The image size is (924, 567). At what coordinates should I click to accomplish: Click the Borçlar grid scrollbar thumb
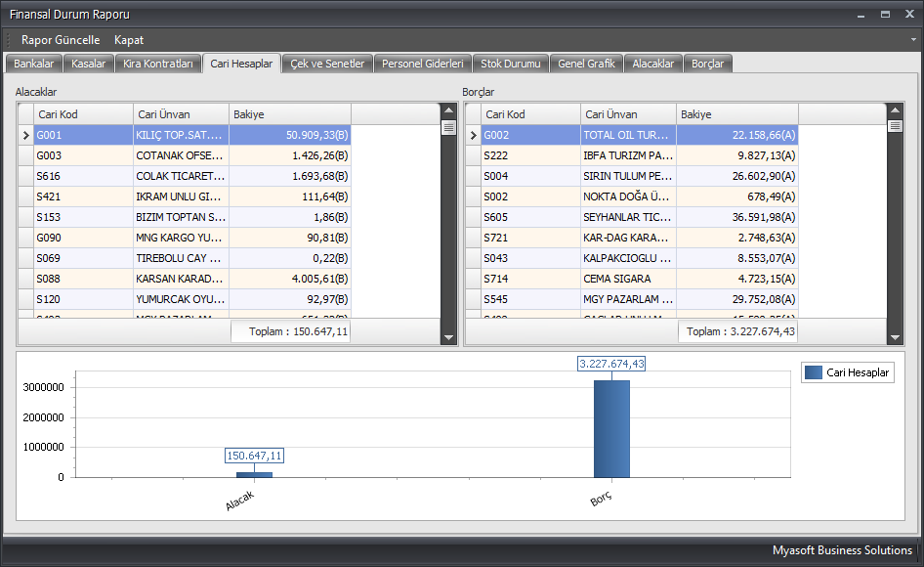click(x=895, y=126)
